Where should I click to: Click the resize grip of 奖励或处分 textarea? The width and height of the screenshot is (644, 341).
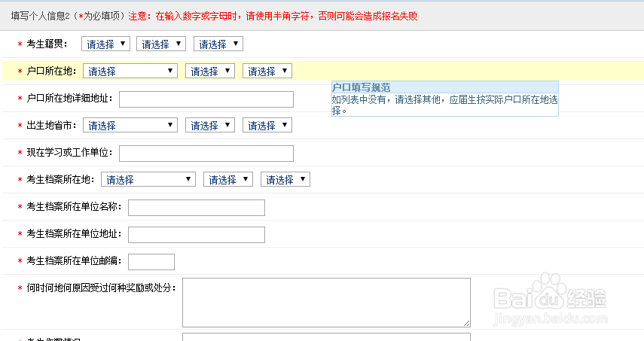point(466,324)
